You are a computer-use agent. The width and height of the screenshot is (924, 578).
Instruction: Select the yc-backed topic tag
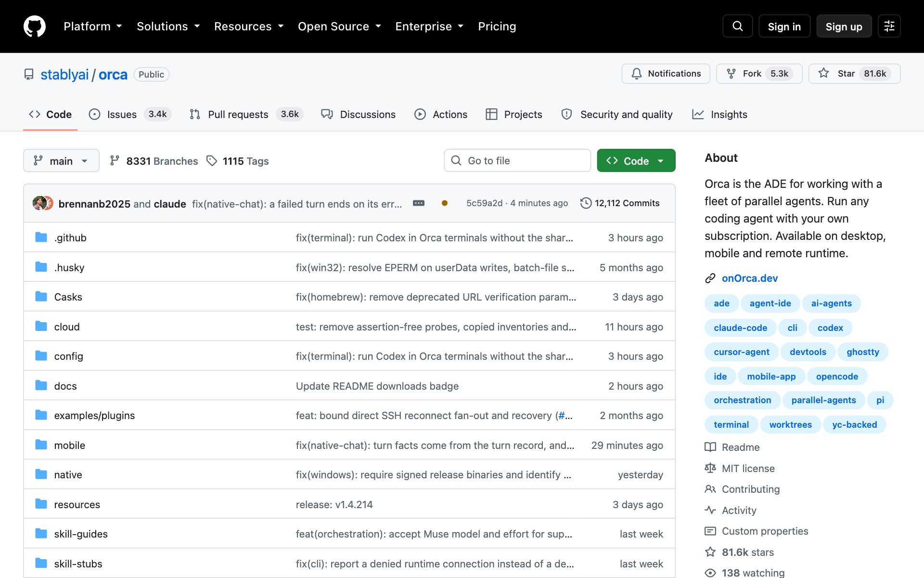point(854,425)
